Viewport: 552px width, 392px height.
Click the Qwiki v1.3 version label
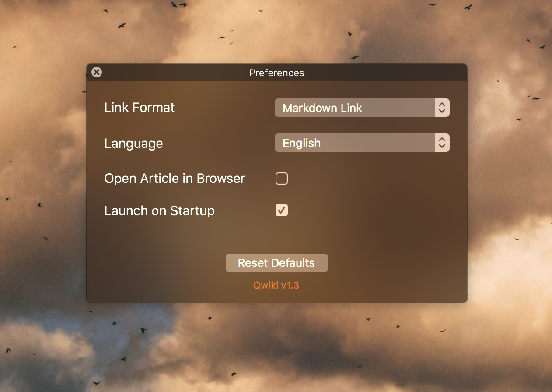click(276, 285)
